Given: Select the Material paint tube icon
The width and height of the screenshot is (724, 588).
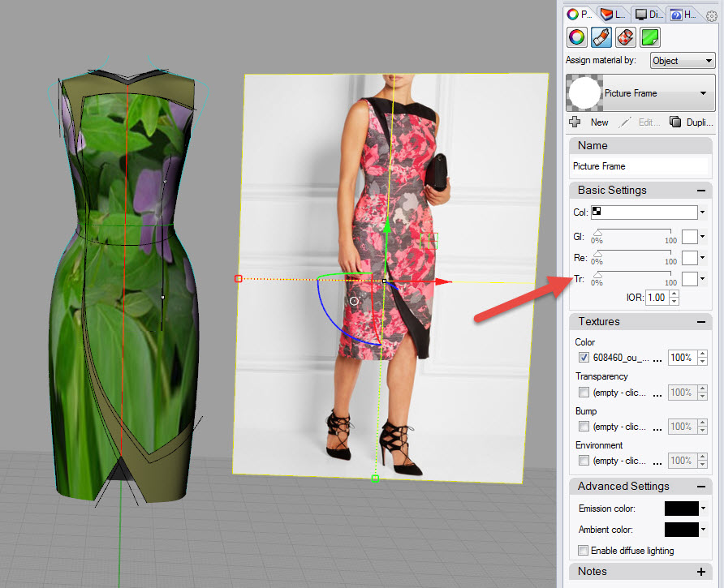Looking at the screenshot, I should [601, 37].
